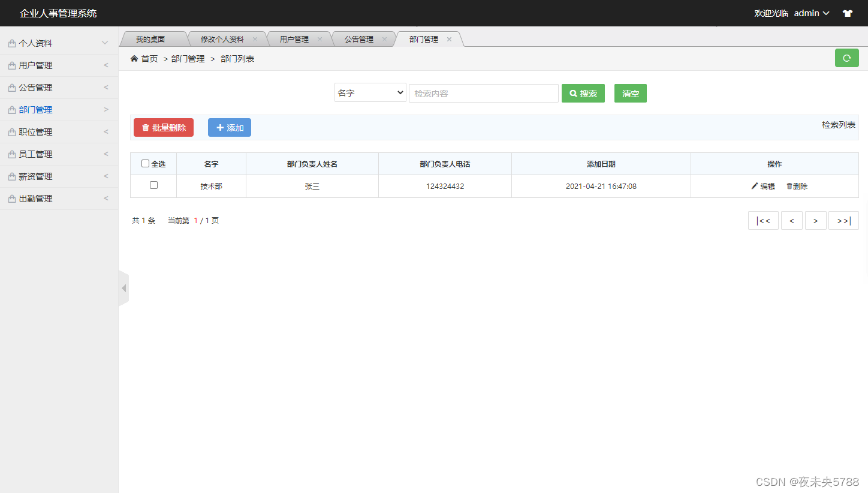Expand 员工管理 submenu arrow
The height and width of the screenshot is (493, 868).
106,154
